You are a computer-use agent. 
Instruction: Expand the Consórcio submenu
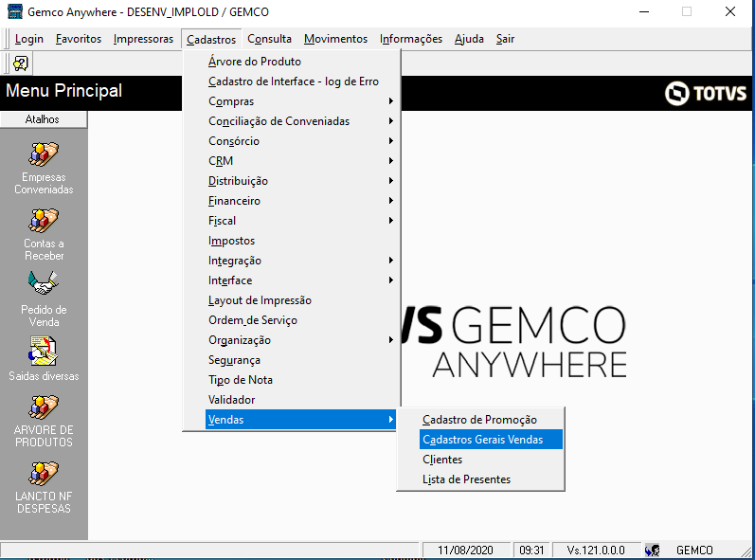pyautogui.click(x=291, y=141)
